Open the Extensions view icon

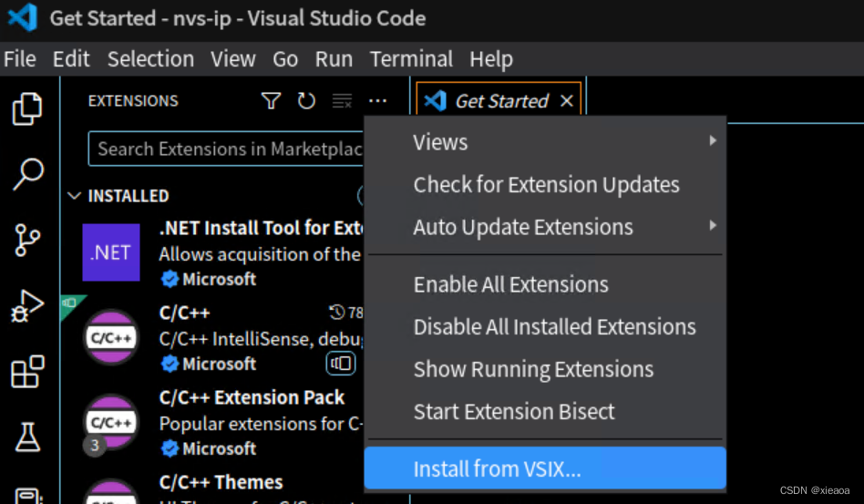click(27, 372)
